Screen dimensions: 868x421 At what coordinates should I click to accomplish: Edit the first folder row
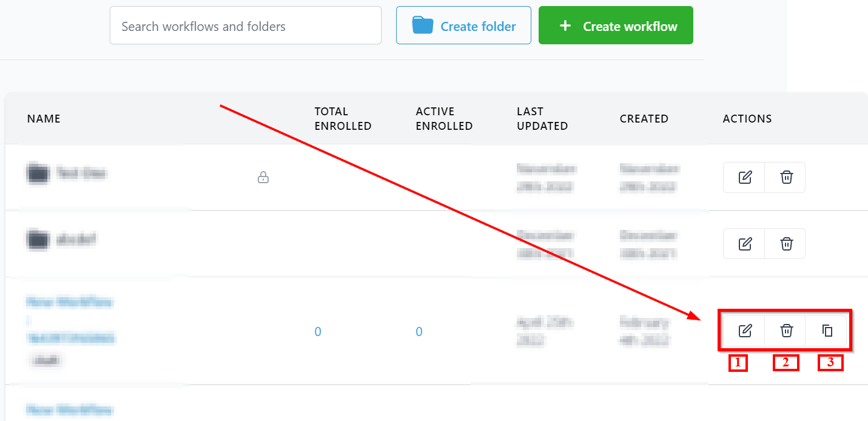point(745,177)
